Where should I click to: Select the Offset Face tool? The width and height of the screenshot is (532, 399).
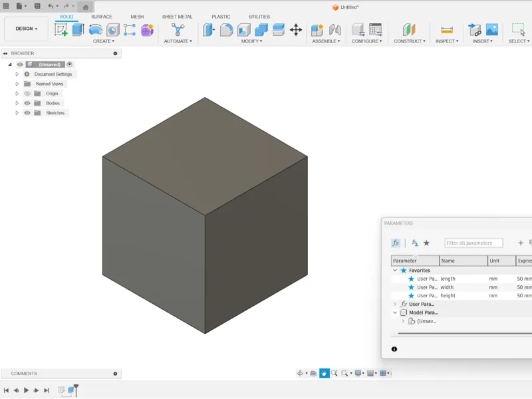coord(279,30)
